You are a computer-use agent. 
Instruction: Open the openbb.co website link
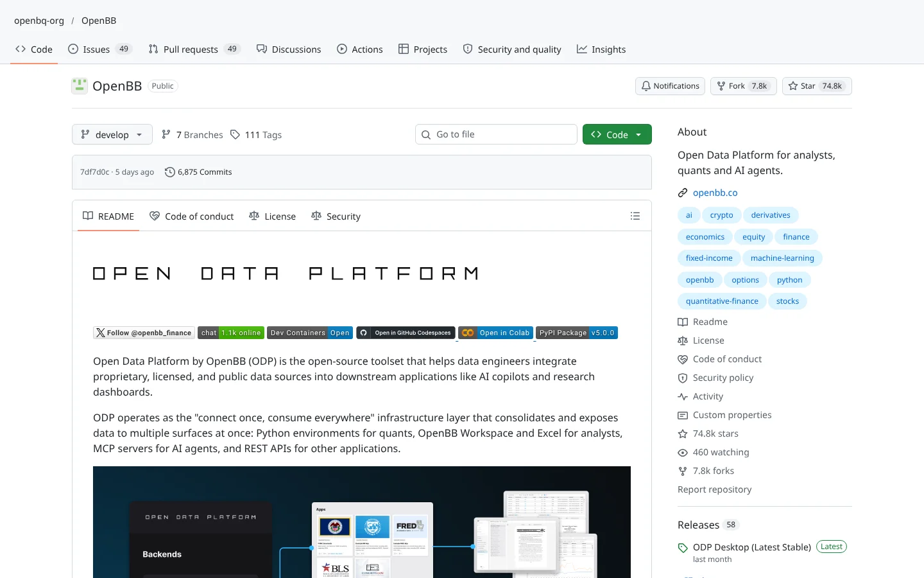click(715, 193)
